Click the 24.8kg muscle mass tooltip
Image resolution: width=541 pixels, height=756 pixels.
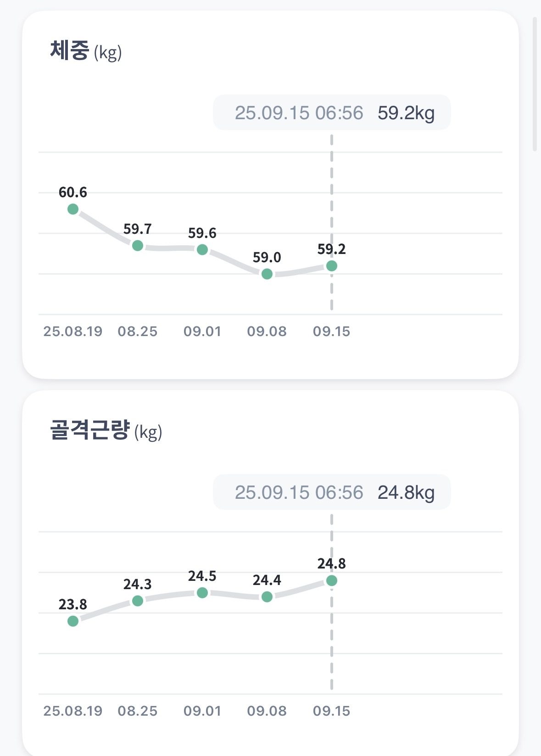[x=332, y=492]
